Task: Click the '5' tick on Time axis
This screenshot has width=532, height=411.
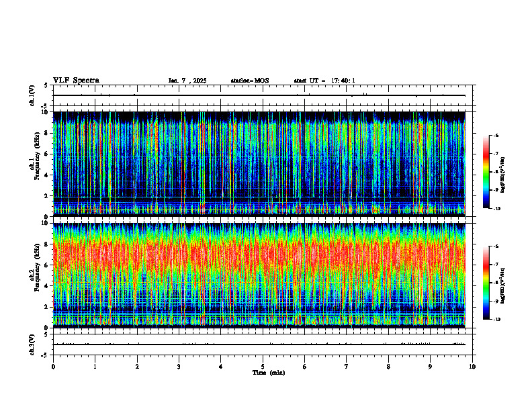Action: click(263, 367)
